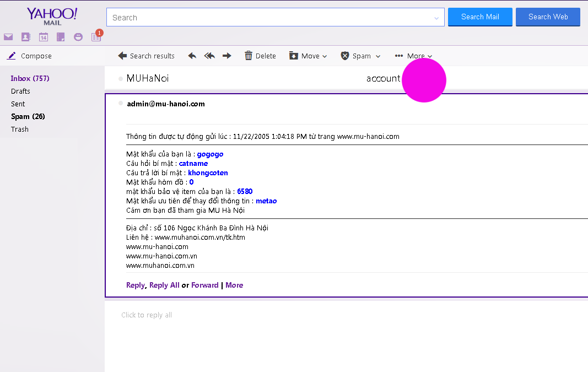
Task: Click the Compose button
Action: (29, 56)
